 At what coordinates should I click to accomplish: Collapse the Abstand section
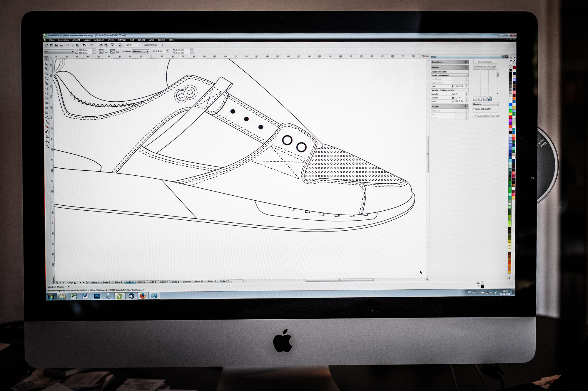point(450,67)
